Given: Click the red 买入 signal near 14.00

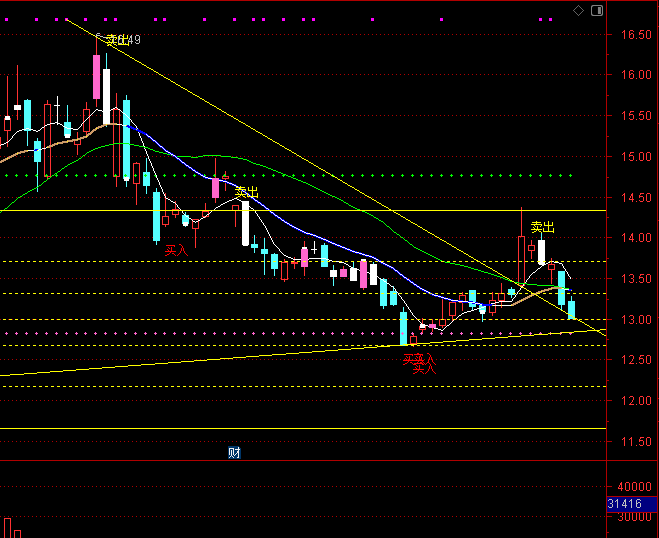Looking at the screenshot, I should pos(176,251).
